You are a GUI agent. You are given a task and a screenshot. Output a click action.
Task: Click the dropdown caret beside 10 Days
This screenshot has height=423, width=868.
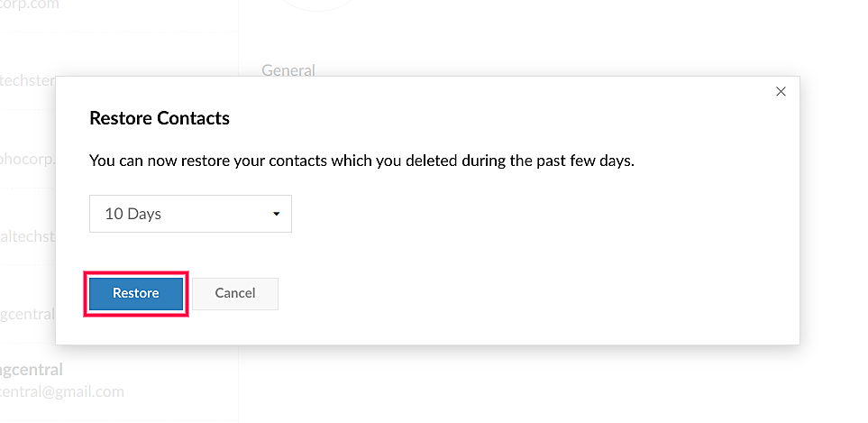point(276,214)
